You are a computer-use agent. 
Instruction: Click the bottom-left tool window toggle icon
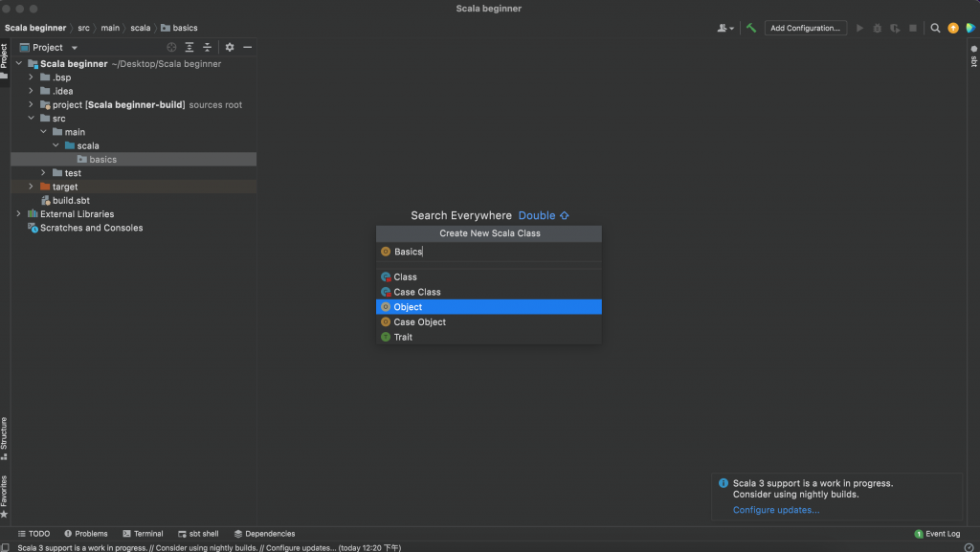pos(5,547)
